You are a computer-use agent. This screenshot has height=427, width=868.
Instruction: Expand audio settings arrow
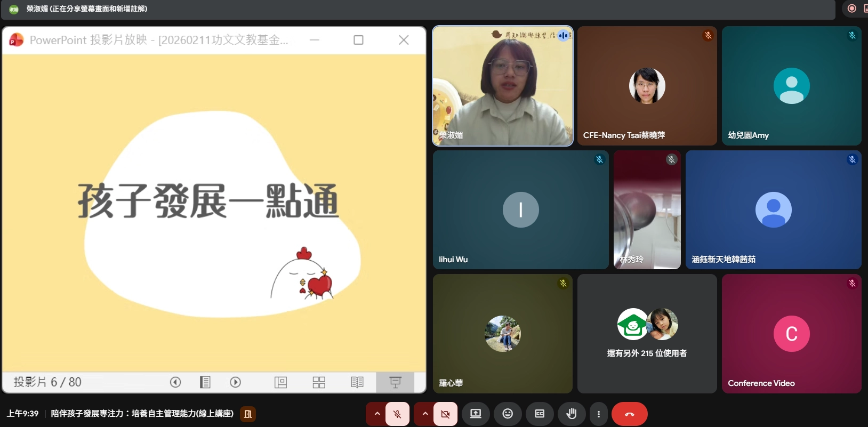pyautogui.click(x=377, y=414)
